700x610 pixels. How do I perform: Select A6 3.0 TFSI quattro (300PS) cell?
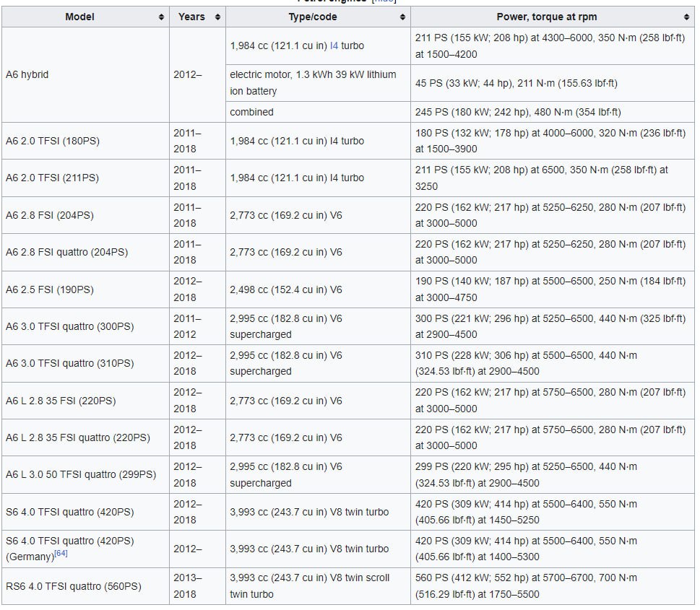coord(85,326)
